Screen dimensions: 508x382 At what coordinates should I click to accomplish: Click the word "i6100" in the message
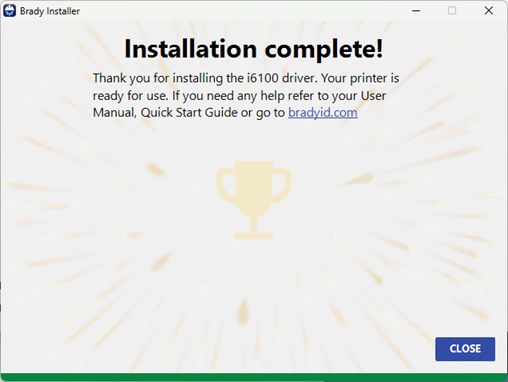(x=262, y=78)
